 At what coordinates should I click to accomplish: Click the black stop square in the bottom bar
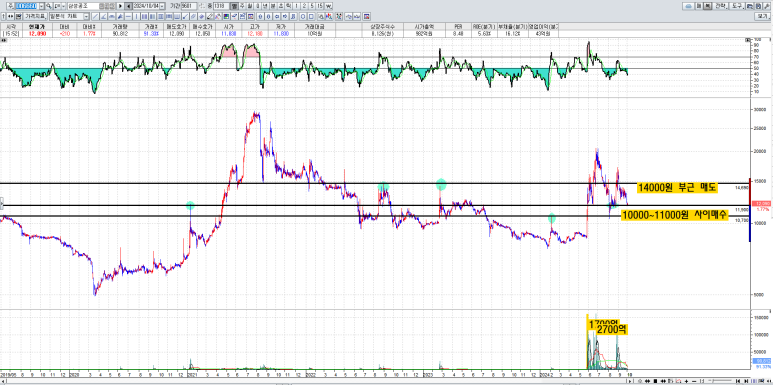[655, 381]
